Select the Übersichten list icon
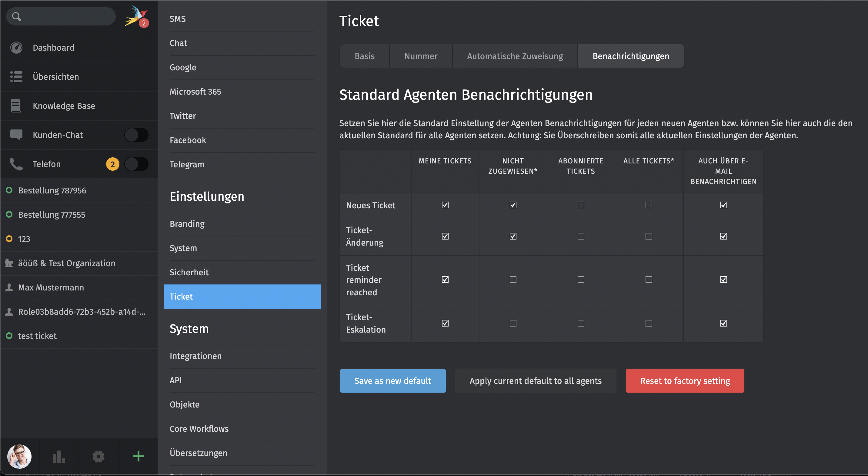The width and height of the screenshot is (868, 476). pyautogui.click(x=16, y=76)
